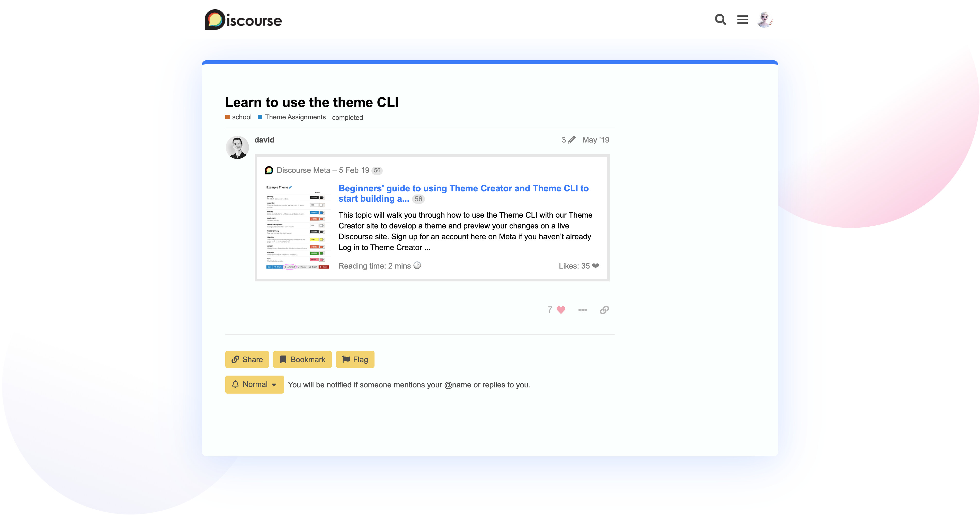Viewport: 980px width, 515px height.
Task: Flag this topic
Action: 355,359
